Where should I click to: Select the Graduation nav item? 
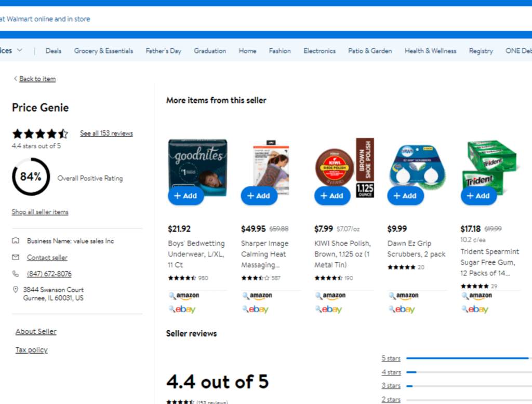210,51
